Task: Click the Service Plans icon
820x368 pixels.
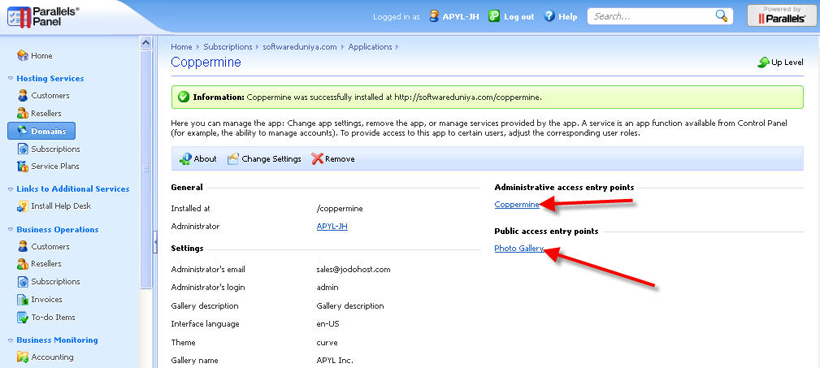Action: click(22, 166)
